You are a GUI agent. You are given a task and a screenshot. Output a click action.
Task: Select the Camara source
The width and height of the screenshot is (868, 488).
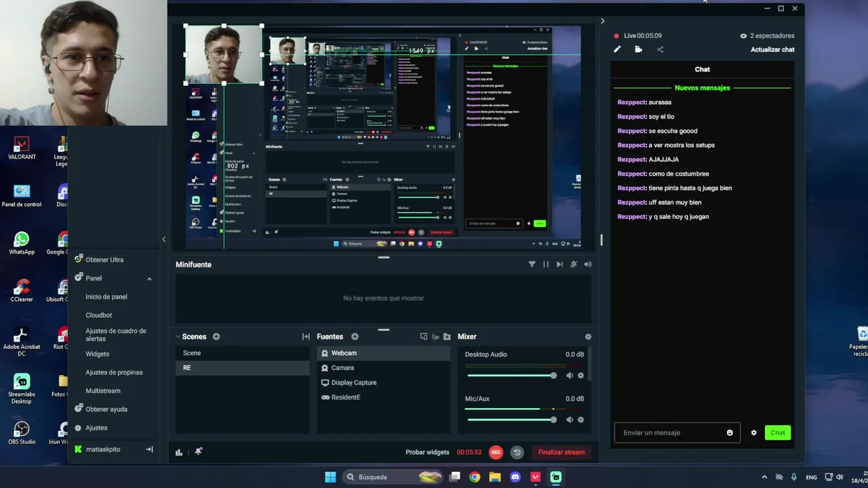pyautogui.click(x=383, y=368)
